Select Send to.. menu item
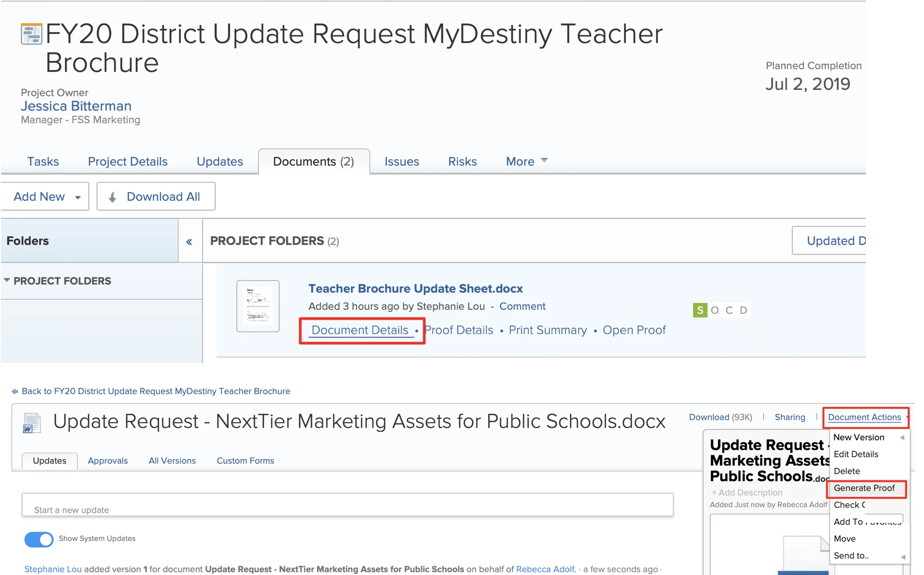Viewport: 924px width, 575px height. click(852, 555)
